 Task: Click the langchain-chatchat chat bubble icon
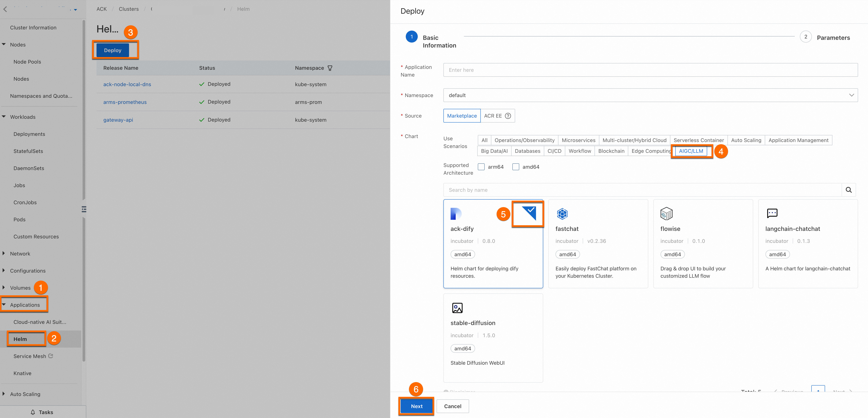click(772, 213)
